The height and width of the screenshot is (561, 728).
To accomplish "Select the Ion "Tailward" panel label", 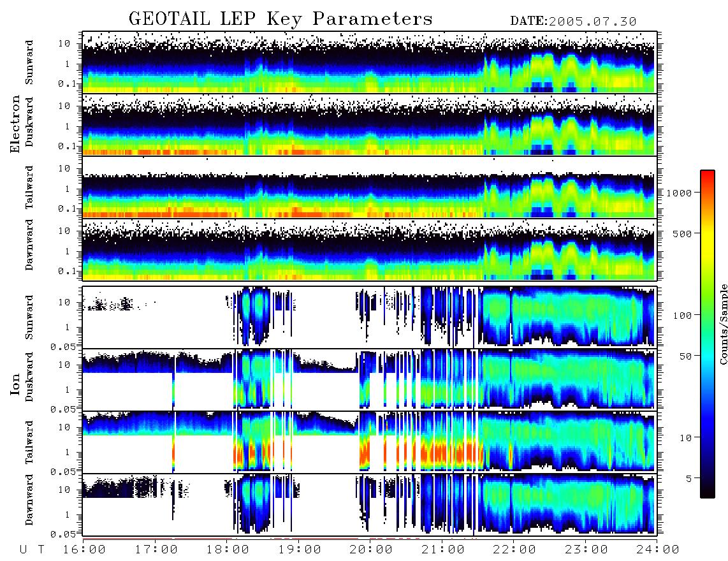I will [x=29, y=442].
